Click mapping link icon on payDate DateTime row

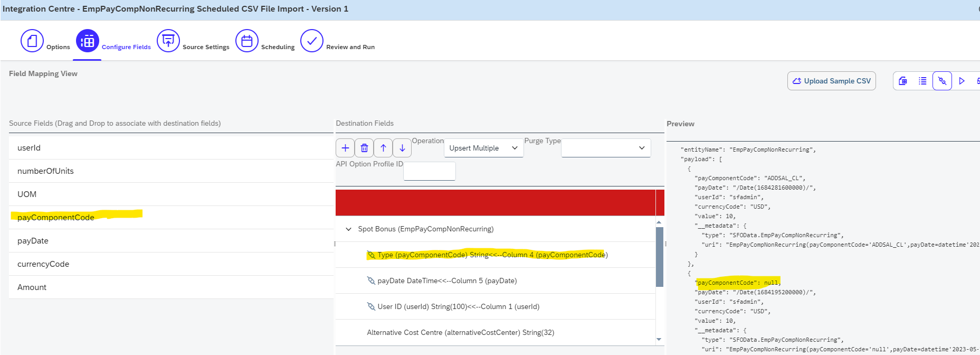tap(371, 281)
